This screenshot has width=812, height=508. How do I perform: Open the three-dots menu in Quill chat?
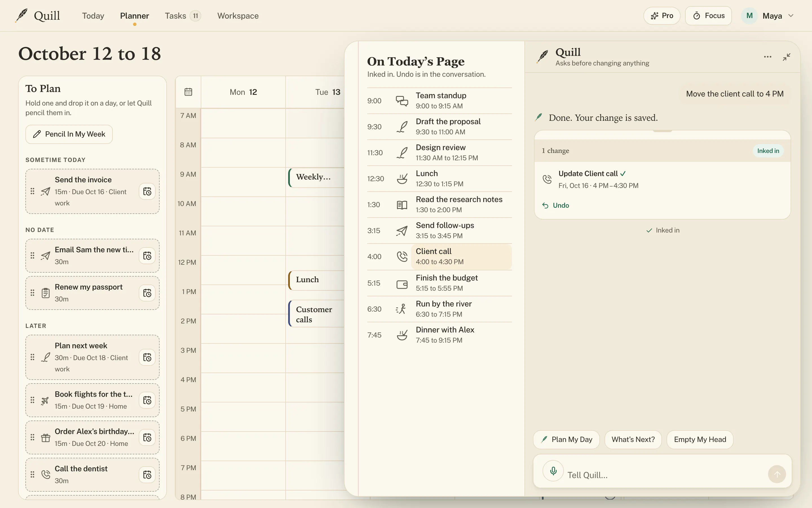pos(768,57)
